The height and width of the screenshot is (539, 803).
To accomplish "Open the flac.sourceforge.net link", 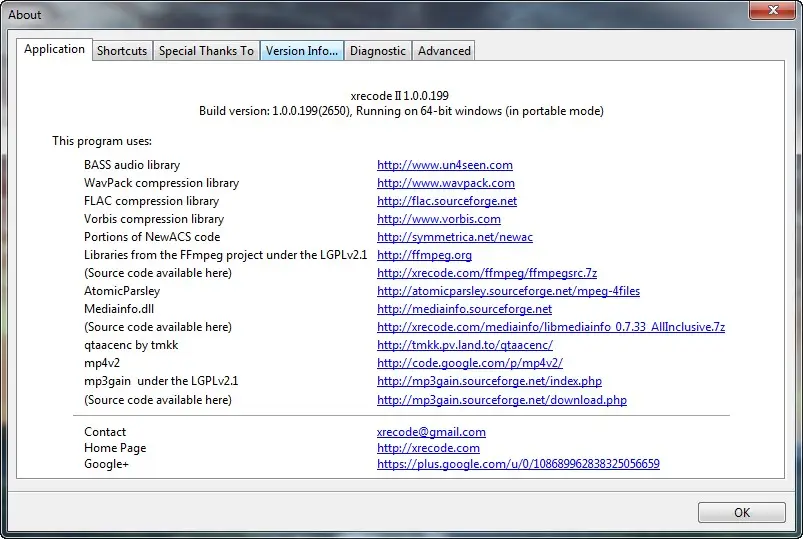I will click(447, 201).
